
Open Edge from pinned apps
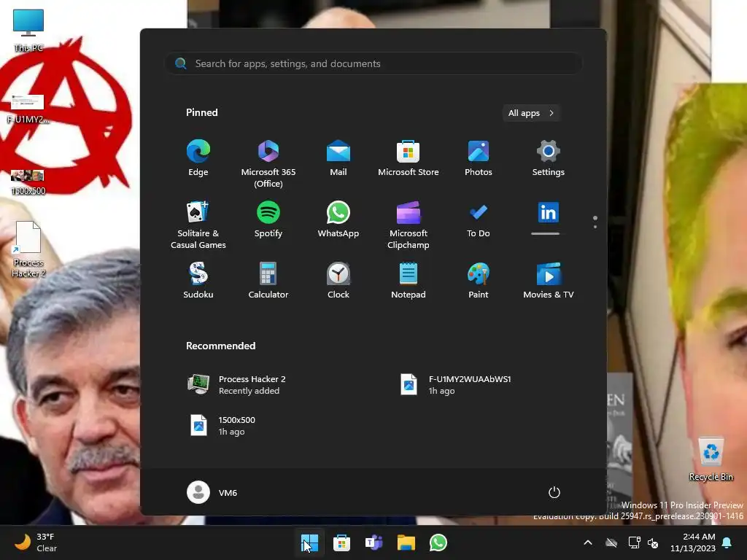[198, 158]
